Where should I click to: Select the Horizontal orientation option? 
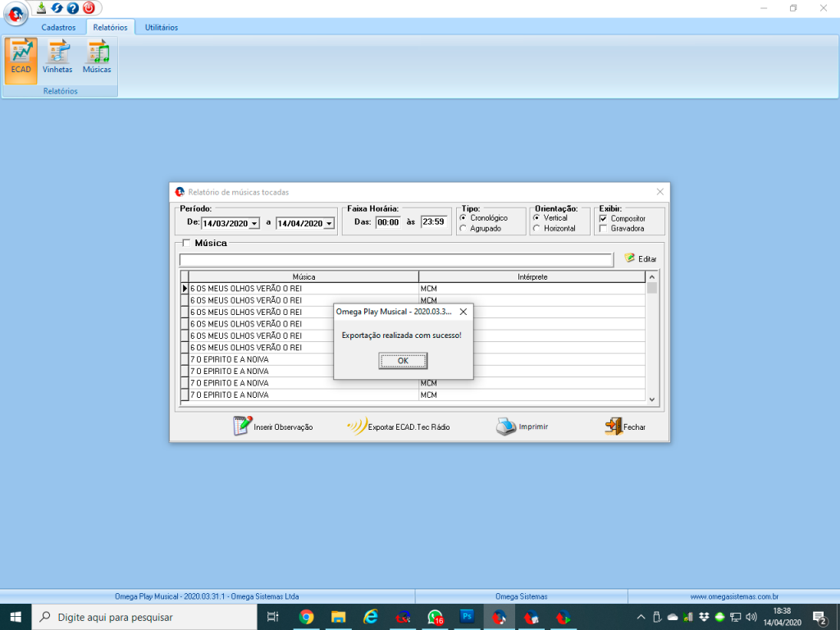[x=536, y=229]
